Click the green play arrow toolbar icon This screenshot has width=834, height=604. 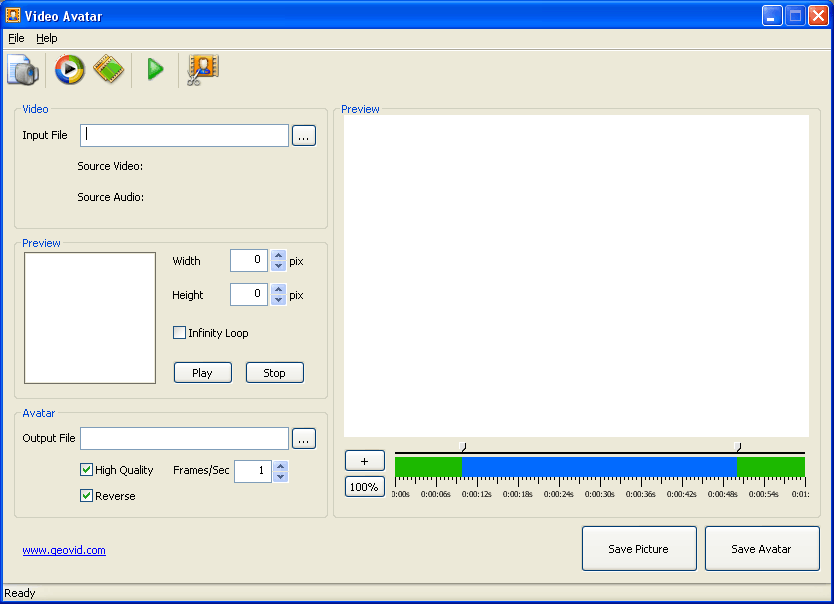155,69
